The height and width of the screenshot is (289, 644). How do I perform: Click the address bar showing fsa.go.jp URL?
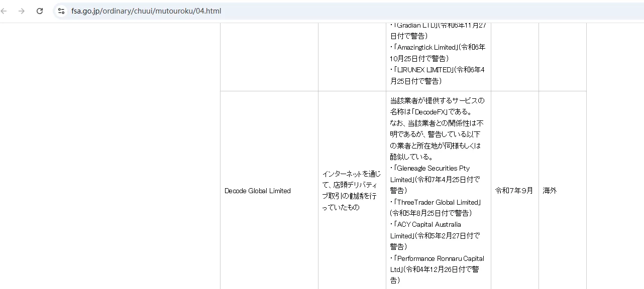click(x=349, y=11)
